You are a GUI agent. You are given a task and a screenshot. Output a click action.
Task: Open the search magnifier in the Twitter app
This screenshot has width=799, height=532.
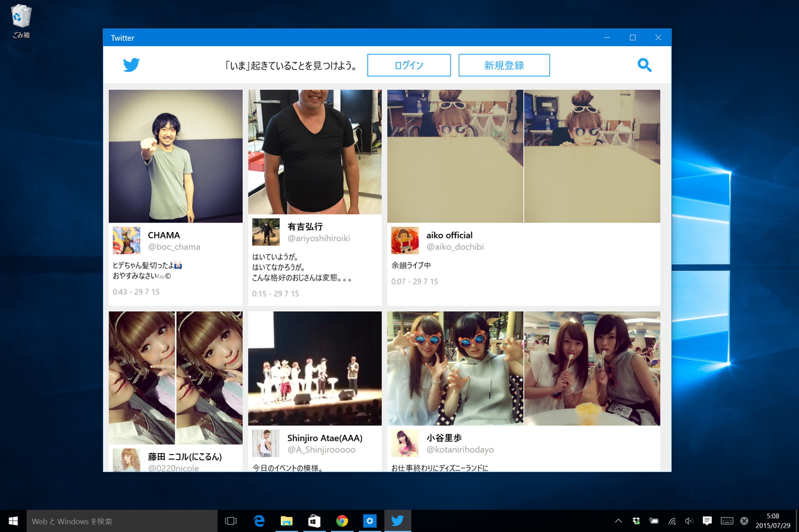[644, 65]
